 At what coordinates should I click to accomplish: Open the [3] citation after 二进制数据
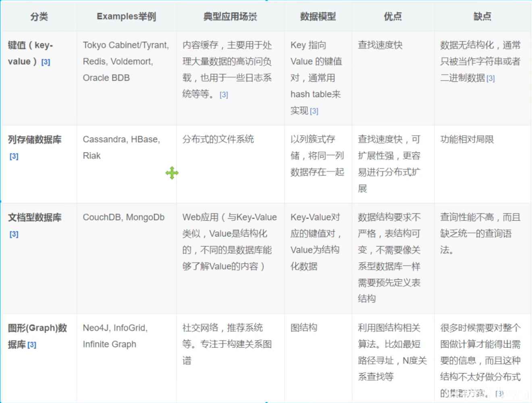coord(490,79)
